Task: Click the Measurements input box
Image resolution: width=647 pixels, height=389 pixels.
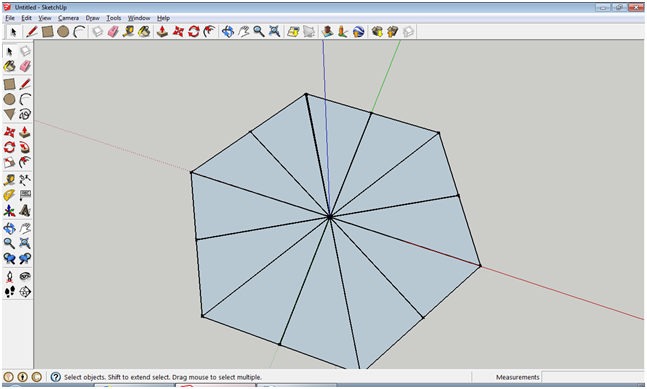Action: pyautogui.click(x=593, y=377)
